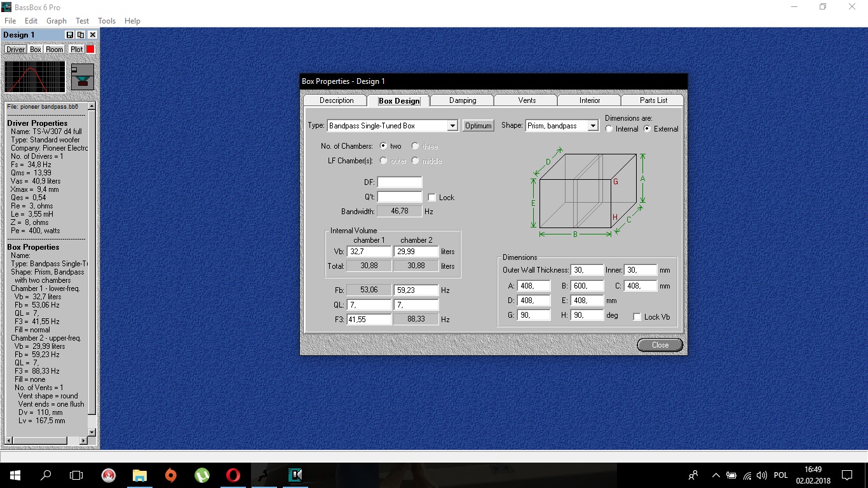Viewport: 868px width, 488px height.
Task: Click the save icon in Design 1 panel
Action: (x=70, y=35)
